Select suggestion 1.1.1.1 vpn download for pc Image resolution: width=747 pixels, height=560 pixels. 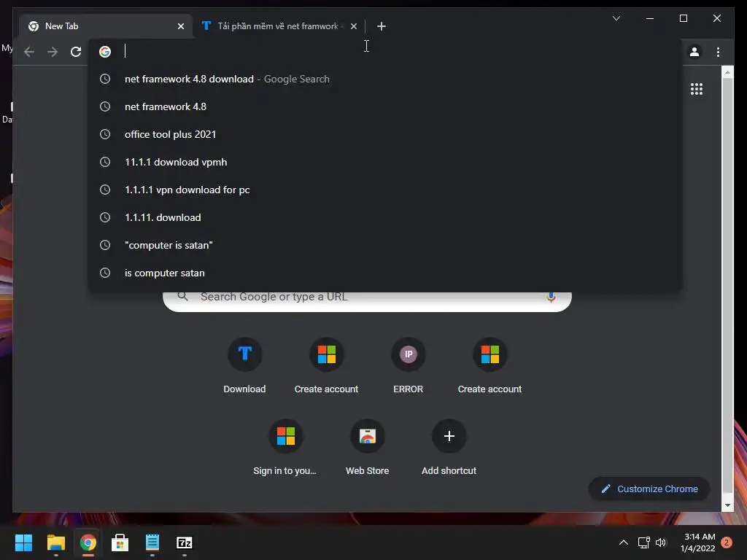385,190
